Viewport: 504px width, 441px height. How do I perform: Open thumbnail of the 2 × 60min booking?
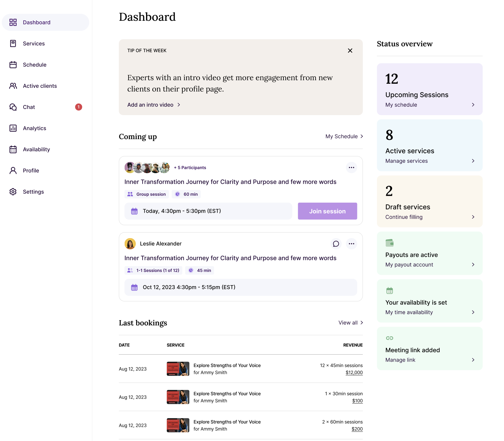pos(178,425)
